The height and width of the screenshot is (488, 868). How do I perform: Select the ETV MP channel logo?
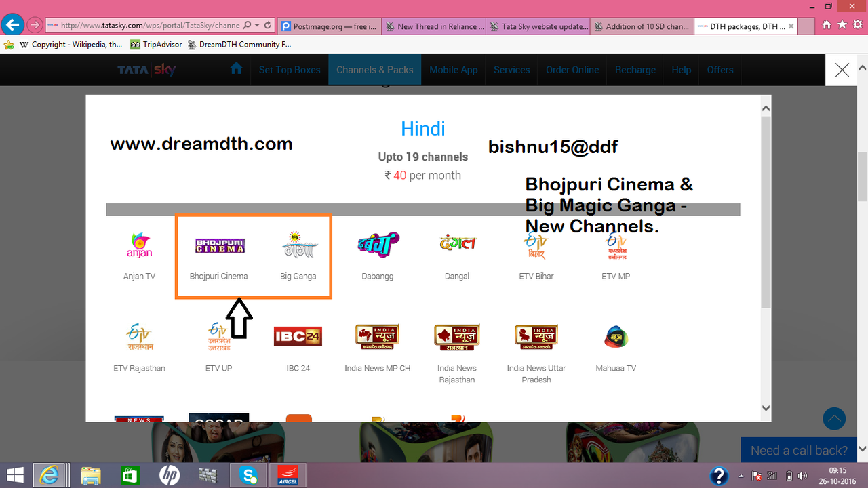click(616, 245)
